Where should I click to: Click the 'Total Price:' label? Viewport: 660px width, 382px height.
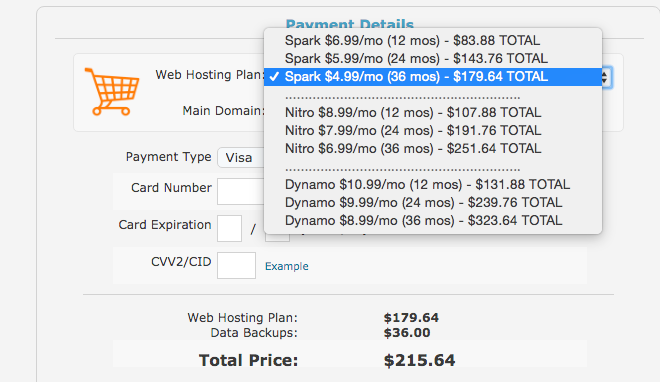(x=248, y=361)
